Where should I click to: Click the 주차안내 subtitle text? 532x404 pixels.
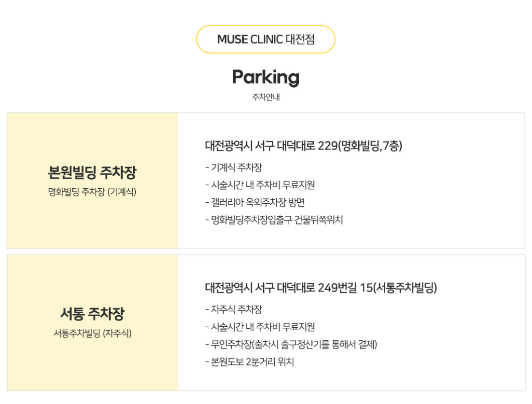click(x=266, y=97)
